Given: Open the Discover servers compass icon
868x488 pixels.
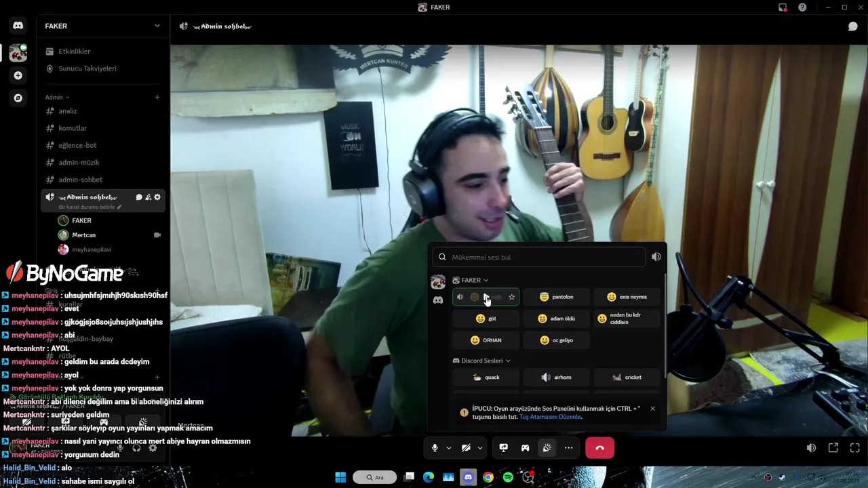Looking at the screenshot, I should point(18,98).
